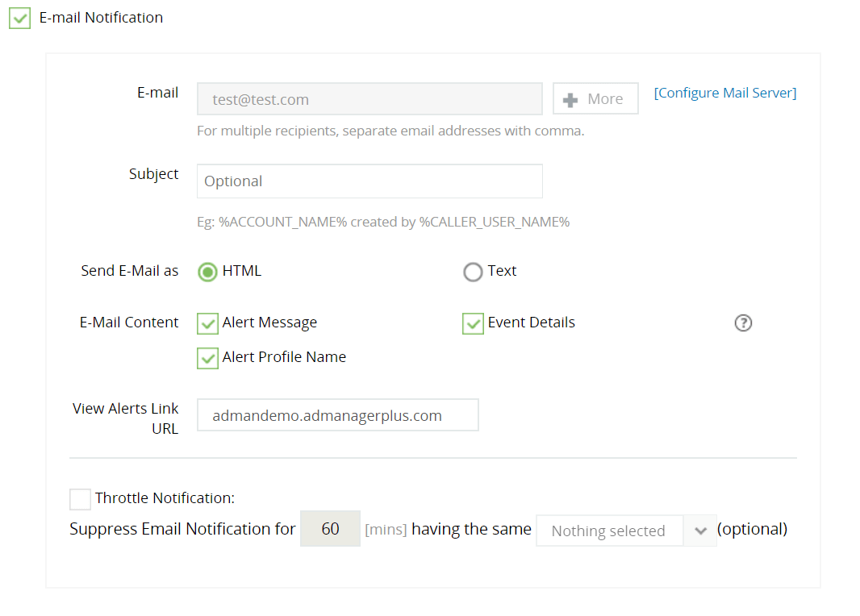Open the Configure Mail Server link
860x616 pixels.
tap(724, 92)
